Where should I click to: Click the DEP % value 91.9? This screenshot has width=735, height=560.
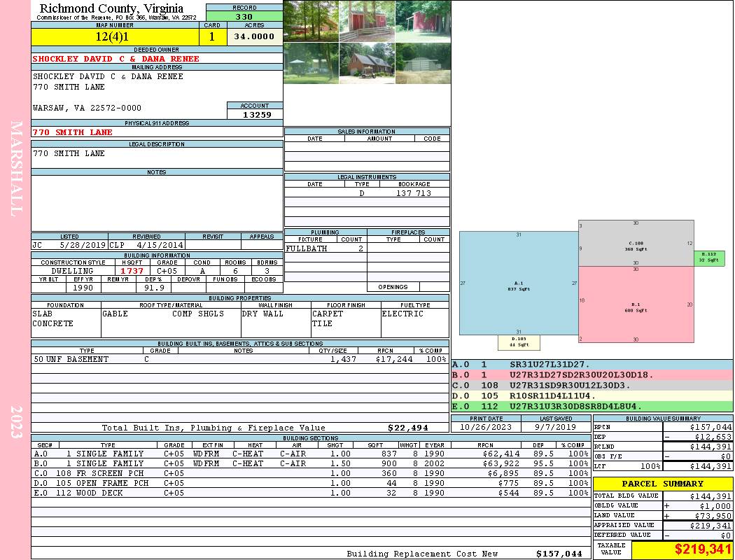point(154,288)
